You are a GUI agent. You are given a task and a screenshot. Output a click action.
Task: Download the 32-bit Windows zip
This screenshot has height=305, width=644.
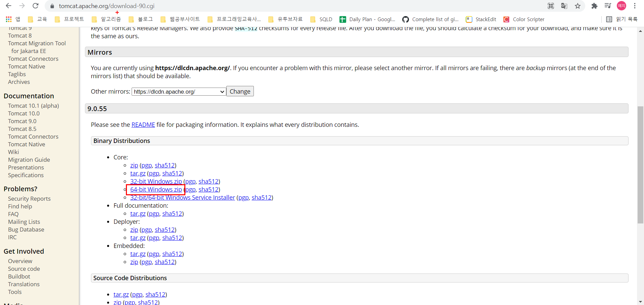pos(156,181)
